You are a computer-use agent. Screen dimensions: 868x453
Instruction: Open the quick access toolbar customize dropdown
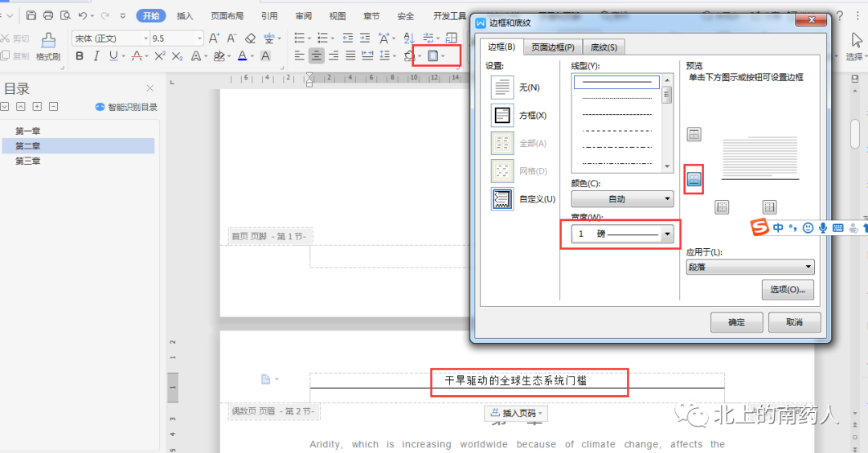122,15
